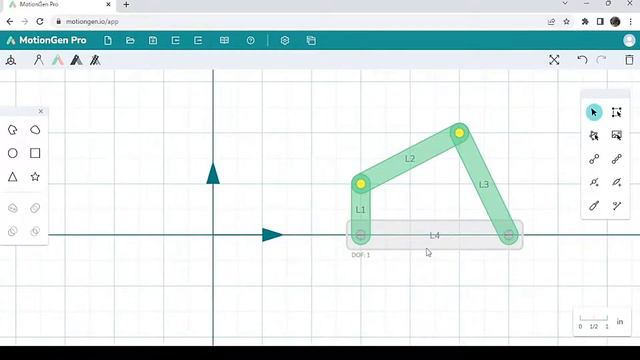The image size is (640, 360).
Task: Select the joint-on-link add tool
Action: coord(594,182)
